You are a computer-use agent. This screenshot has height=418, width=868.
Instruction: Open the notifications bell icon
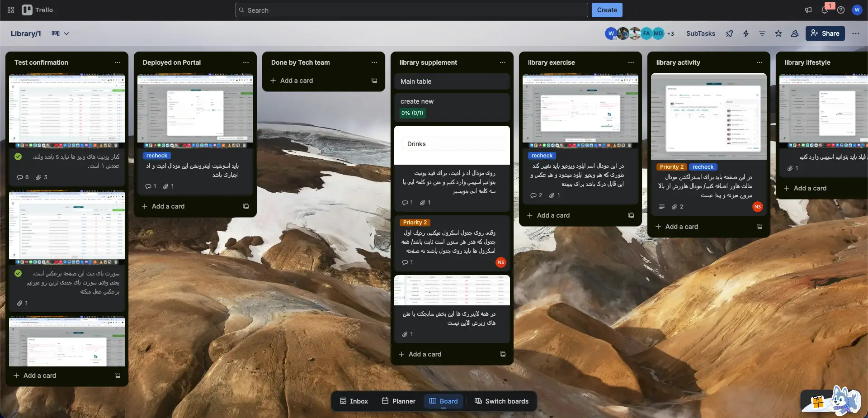point(824,10)
